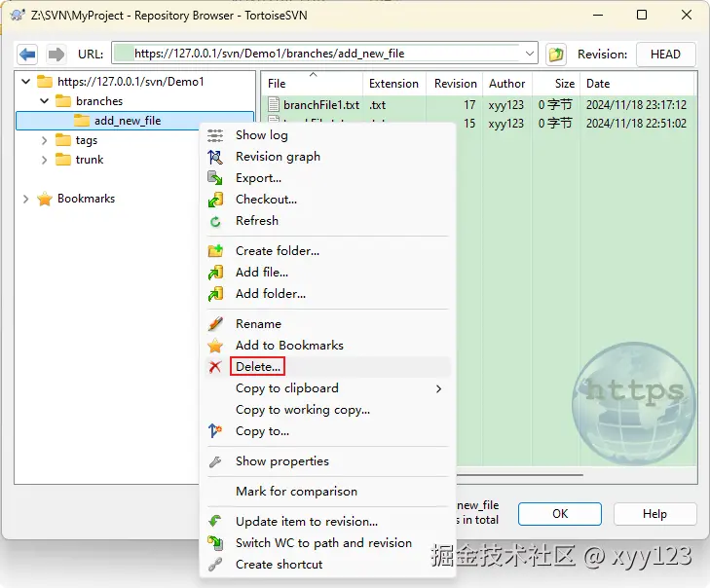This screenshot has height=588, width=710.
Task: Sort by the File column header
Action: pyautogui.click(x=312, y=84)
